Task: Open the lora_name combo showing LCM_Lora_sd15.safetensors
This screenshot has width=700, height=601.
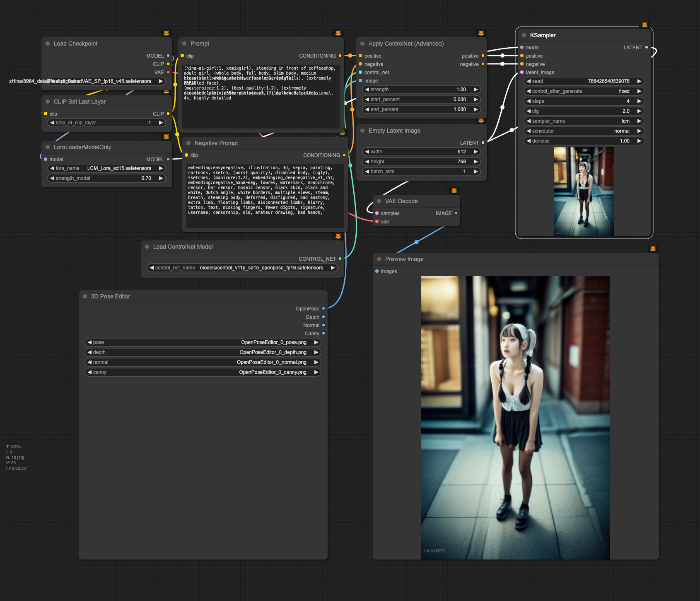Action: 107,168
